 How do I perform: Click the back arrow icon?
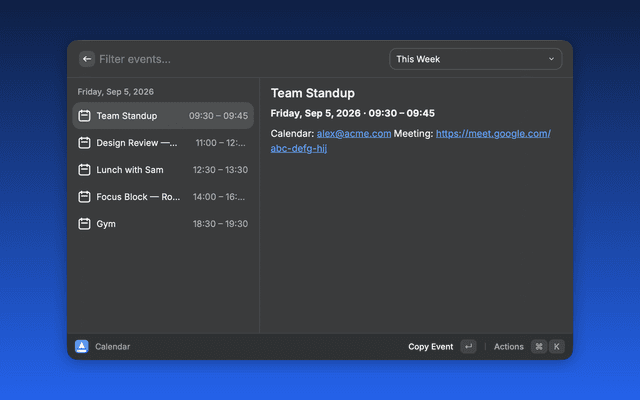pyautogui.click(x=87, y=59)
